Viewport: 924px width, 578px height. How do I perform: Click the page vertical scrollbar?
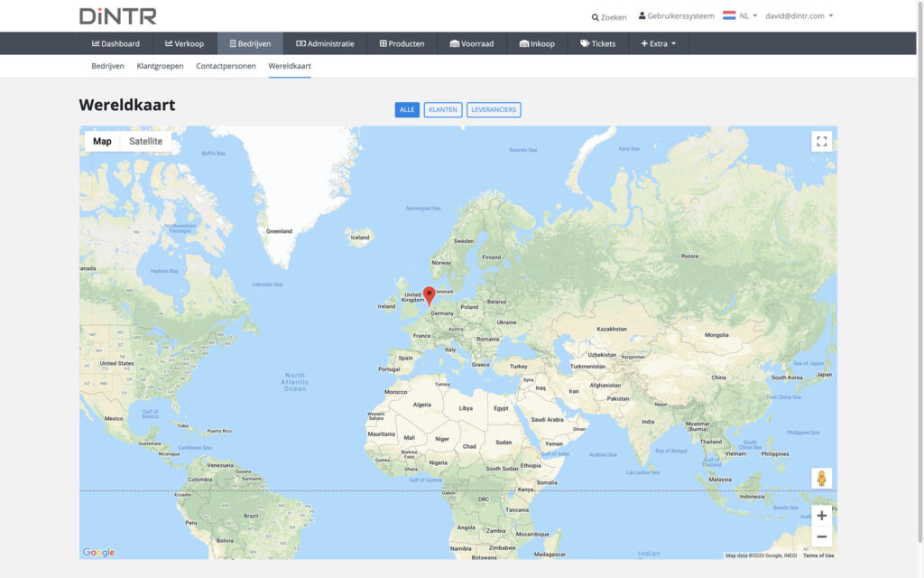[919, 271]
